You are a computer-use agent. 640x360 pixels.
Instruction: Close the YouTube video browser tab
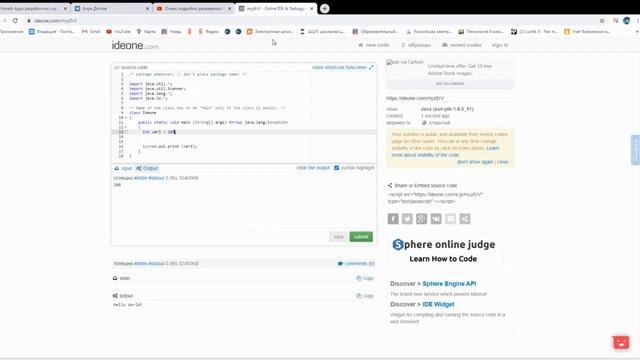point(229,8)
